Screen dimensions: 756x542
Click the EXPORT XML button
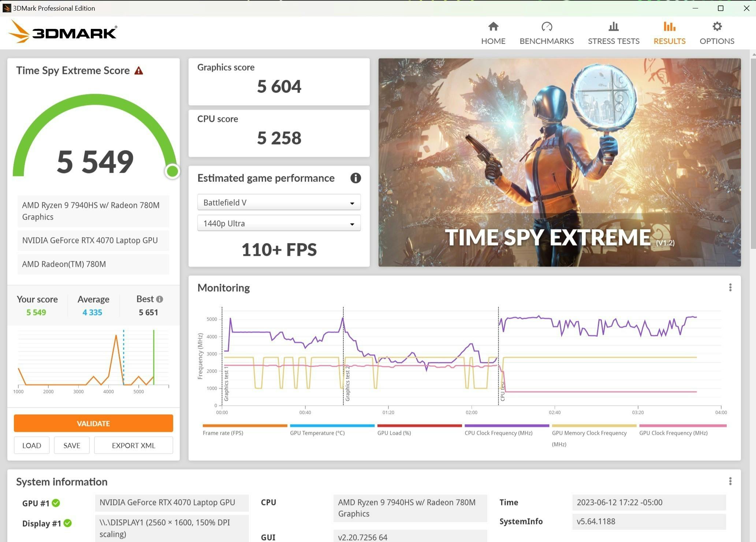coord(133,445)
